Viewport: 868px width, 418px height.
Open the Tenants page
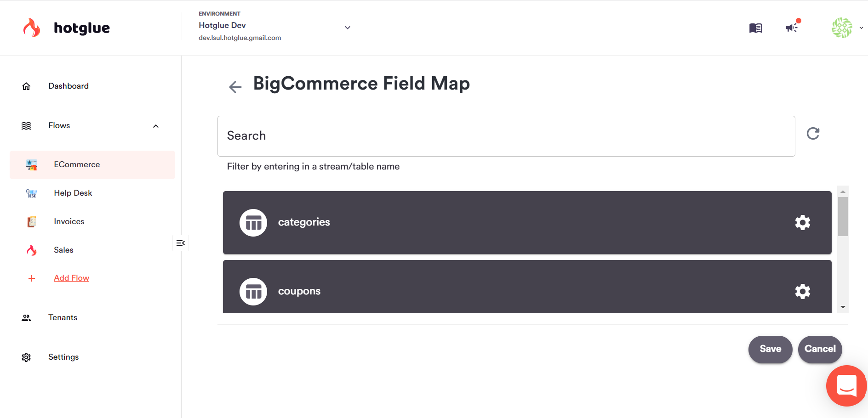pyautogui.click(x=63, y=317)
